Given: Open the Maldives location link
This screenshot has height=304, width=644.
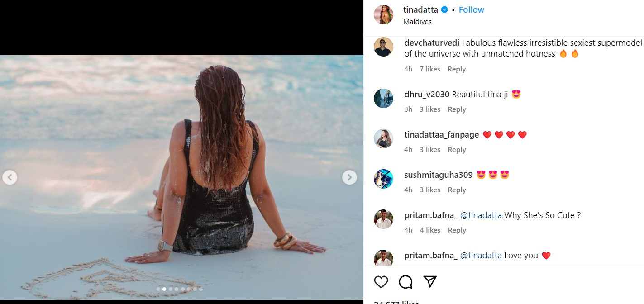Looking at the screenshot, I should pos(417,21).
